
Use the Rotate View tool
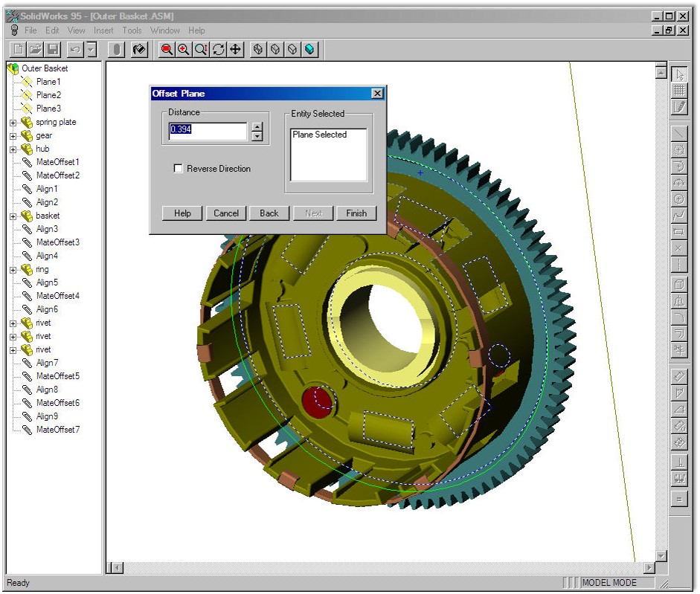pyautogui.click(x=219, y=51)
